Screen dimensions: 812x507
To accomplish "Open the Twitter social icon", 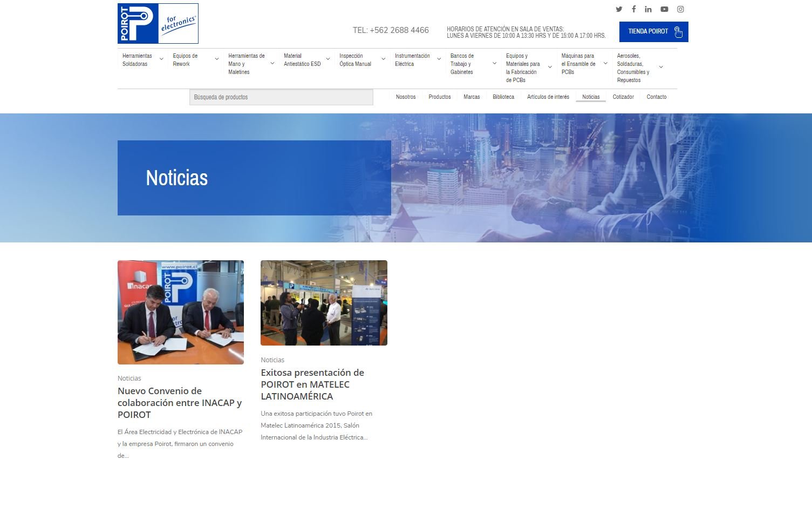I will 619,9.
